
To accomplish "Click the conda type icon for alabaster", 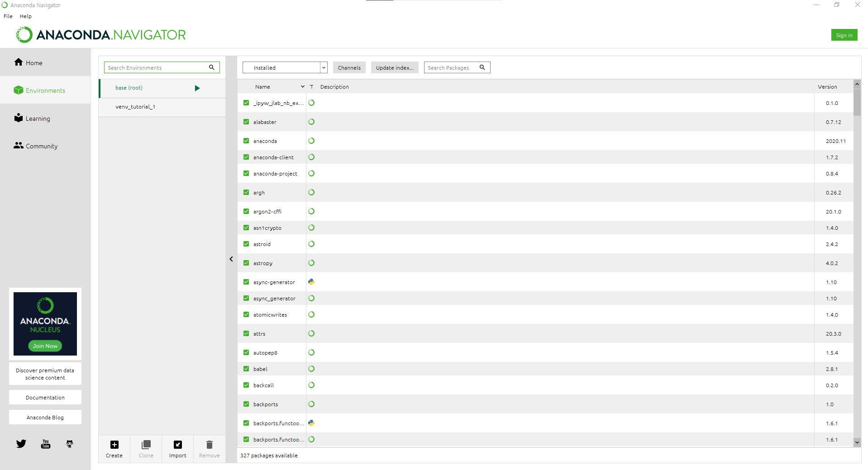I will tap(311, 122).
